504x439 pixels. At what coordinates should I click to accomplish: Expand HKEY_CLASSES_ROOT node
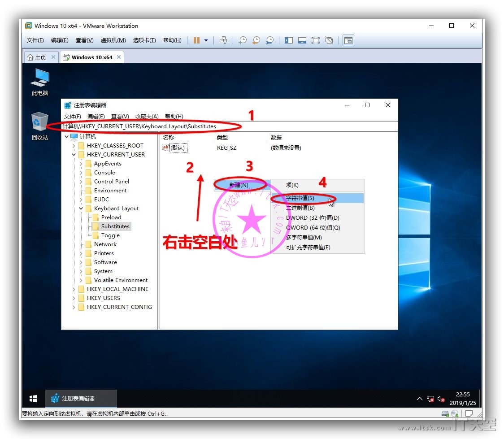(74, 146)
